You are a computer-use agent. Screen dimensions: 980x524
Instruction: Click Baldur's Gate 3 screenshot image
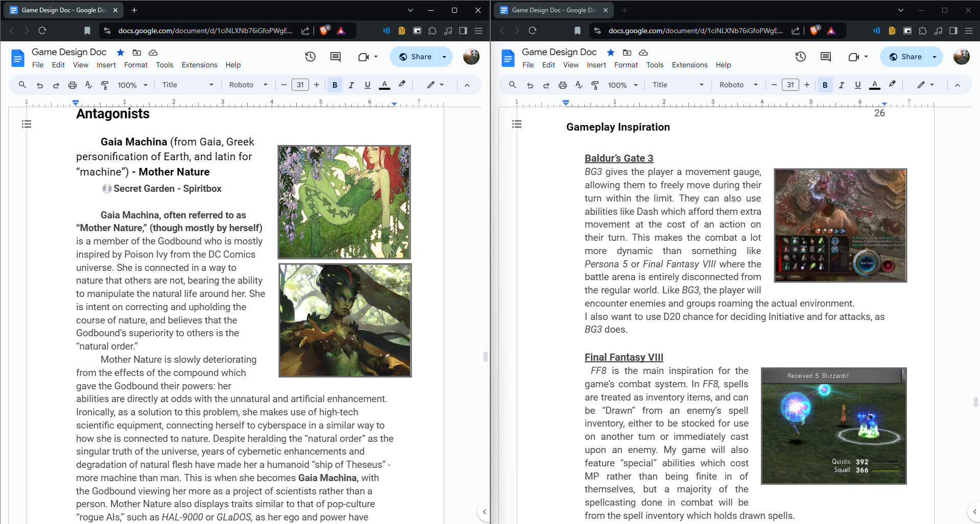tap(840, 226)
